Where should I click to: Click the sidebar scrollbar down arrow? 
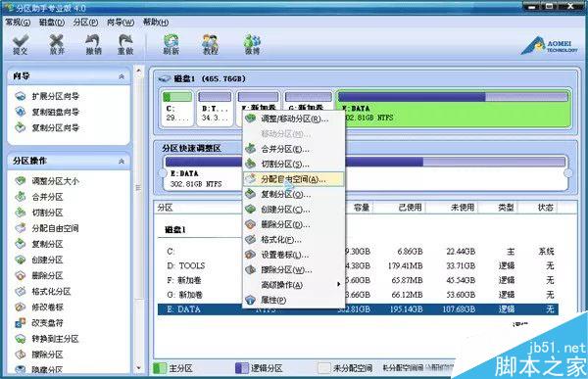[138, 368]
